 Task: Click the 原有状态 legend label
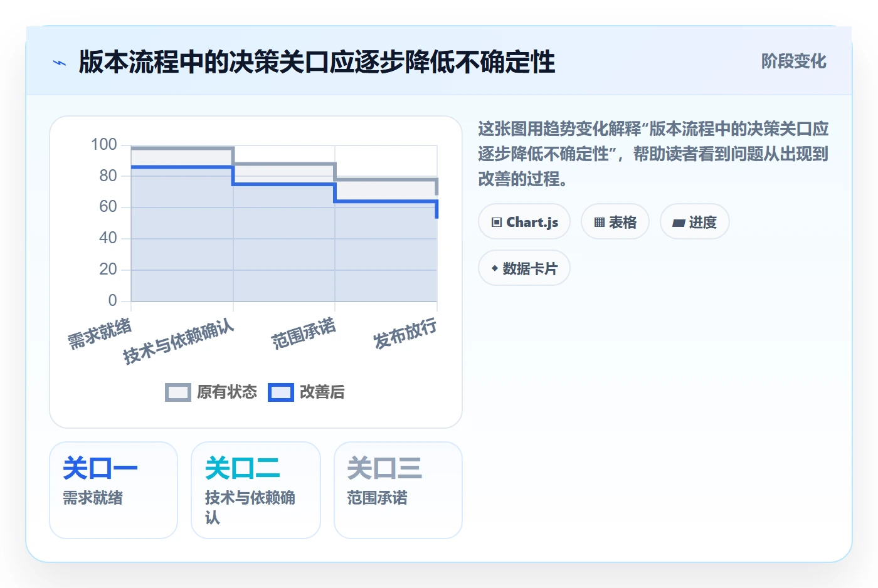click(x=227, y=392)
